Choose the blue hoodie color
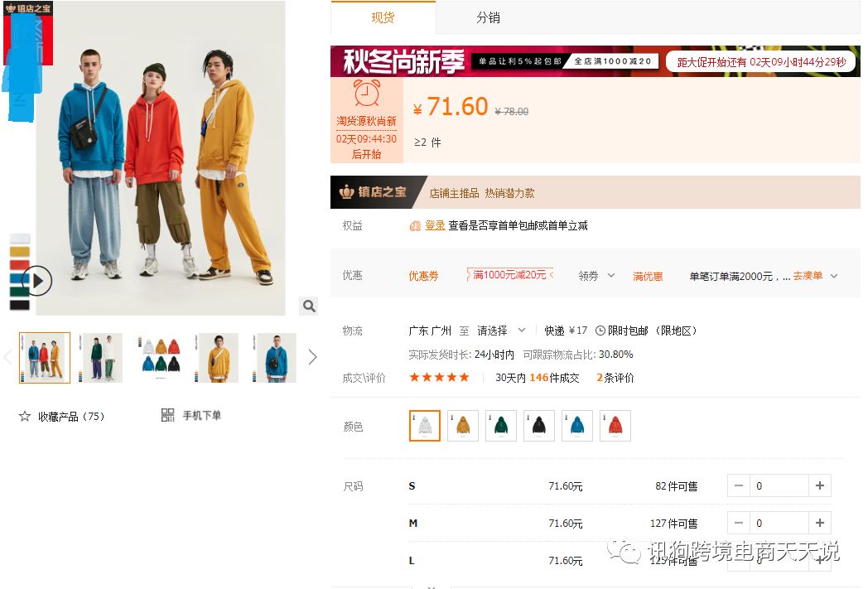Image resolution: width=868 pixels, height=589 pixels. pos(577,426)
